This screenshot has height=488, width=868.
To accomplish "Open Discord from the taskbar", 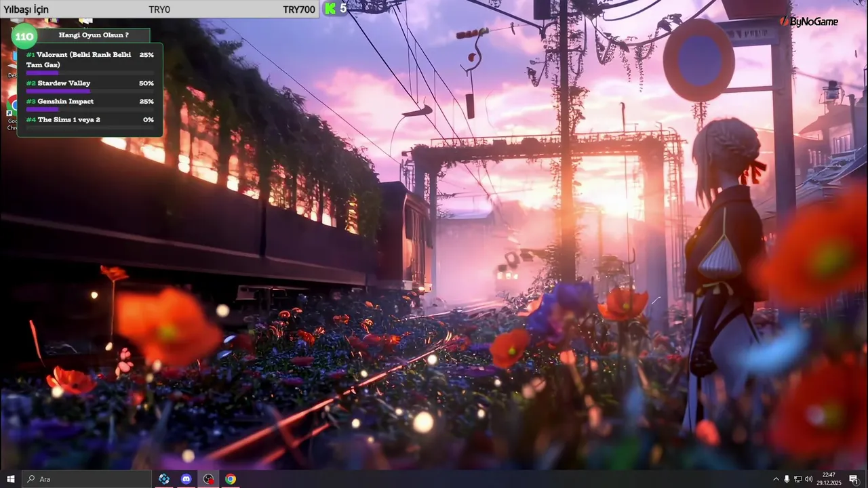I will coord(186,479).
